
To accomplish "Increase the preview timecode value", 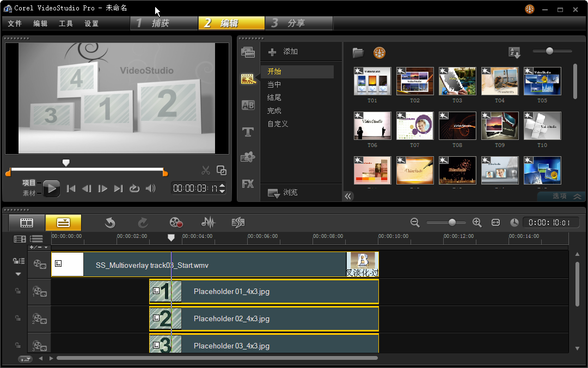I will point(222,185).
